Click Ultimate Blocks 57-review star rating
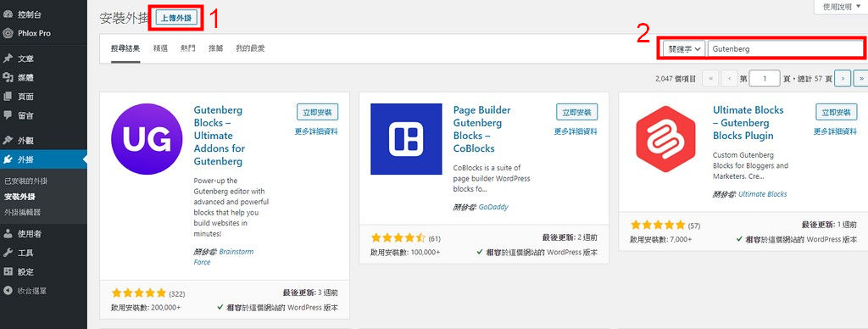 (x=658, y=226)
